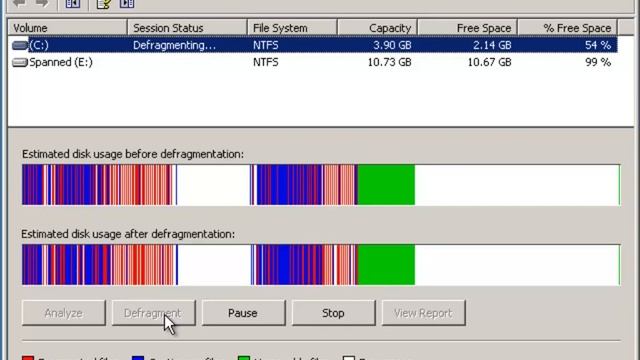
Task: Click the NTFS cell for Spanned E:
Action: [265, 62]
